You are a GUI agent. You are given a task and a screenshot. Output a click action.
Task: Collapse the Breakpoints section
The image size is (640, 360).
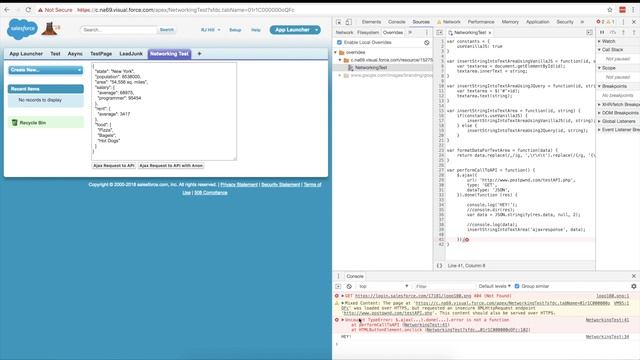coord(599,86)
